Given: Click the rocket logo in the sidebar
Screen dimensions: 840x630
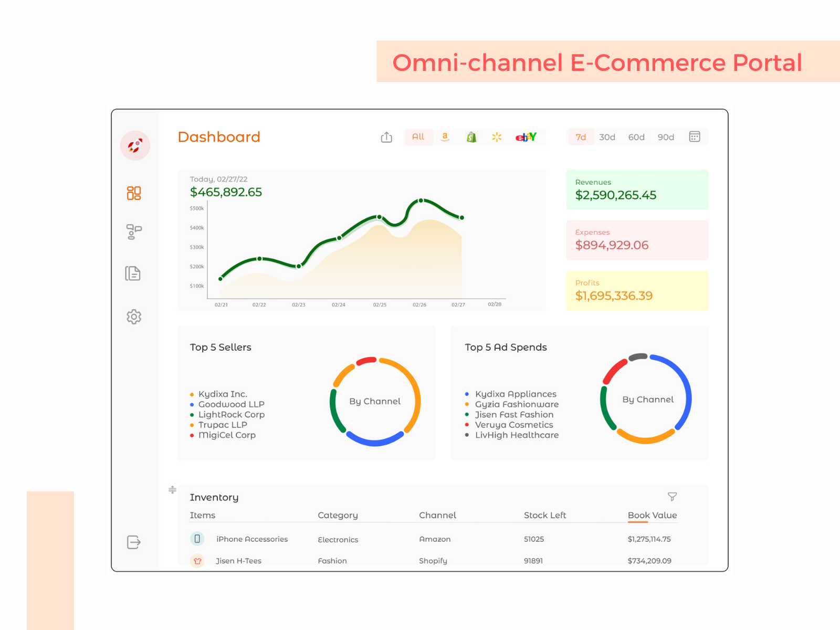Looking at the screenshot, I should (x=135, y=145).
